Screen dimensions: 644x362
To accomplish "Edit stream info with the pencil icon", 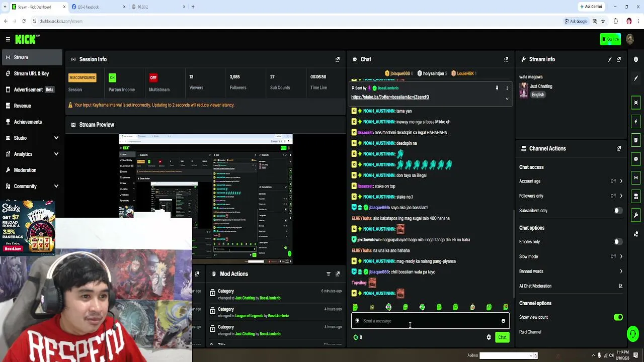I will [610, 59].
